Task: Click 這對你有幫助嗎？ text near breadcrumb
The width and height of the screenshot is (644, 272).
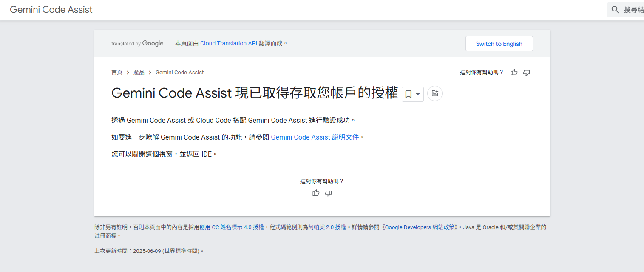Action: coord(482,73)
